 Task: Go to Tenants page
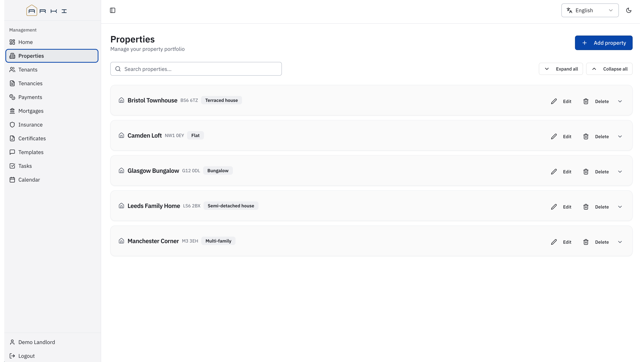point(52,69)
